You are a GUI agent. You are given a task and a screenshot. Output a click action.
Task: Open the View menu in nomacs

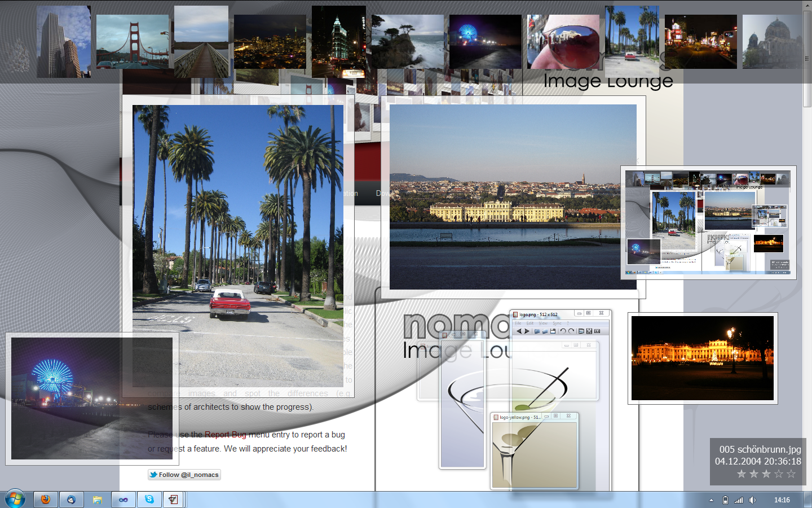pos(543,323)
